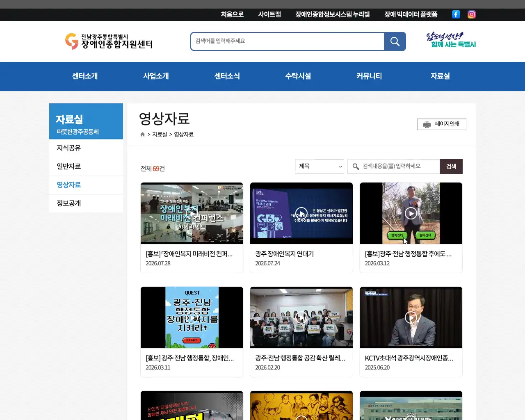Click the 함께 사는 특별시 slogan banner
The height and width of the screenshot is (420, 525).
point(451,40)
